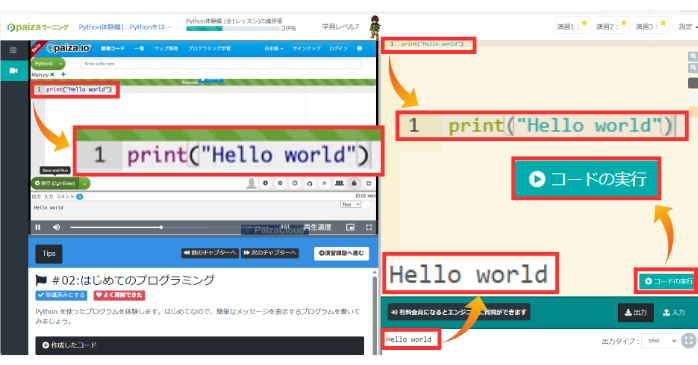
Task: Click the GitHub icon in paiza.io toolbar
Action: click(309, 183)
